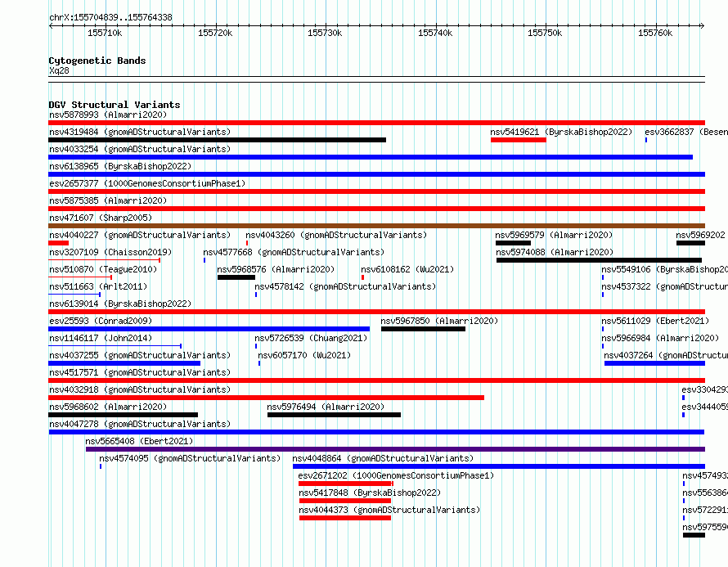The width and height of the screenshot is (728, 567).
Task: Click the nsv5968602 (Almarri2020) label
Action: (108, 407)
